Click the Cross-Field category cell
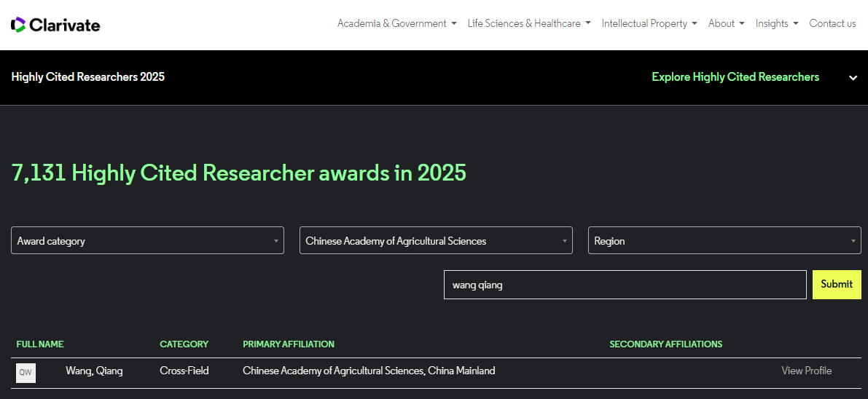This screenshot has width=868, height=399. 184,371
